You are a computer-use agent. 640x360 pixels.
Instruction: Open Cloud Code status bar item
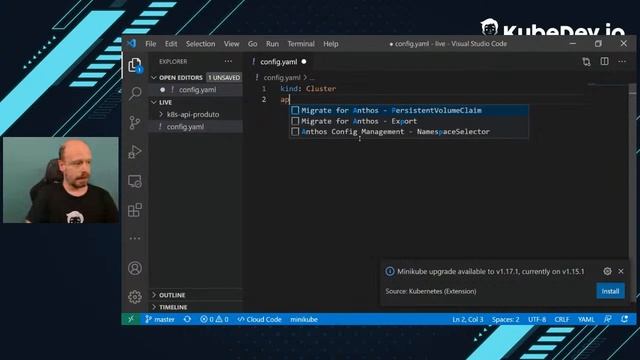click(x=260, y=319)
